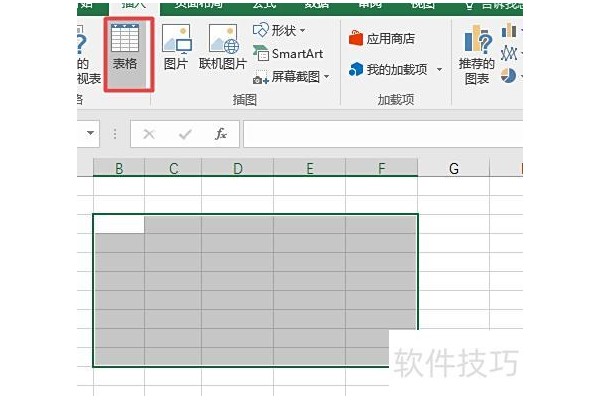Image resolution: width=600 pixels, height=400 pixels.
Task: Open the Name Box dropdown arrow
Action: (x=91, y=133)
